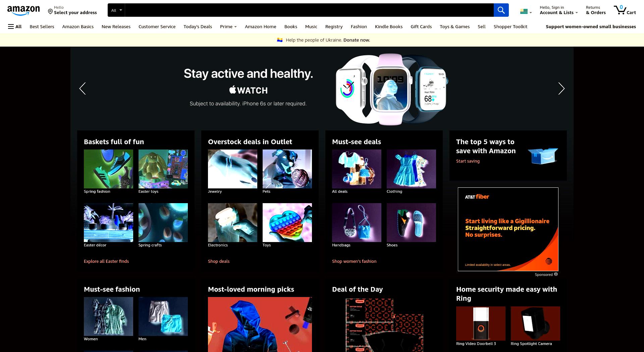Viewport: 644px width, 352px height.
Task: Open the Deal of the Day product image
Action: [384, 325]
